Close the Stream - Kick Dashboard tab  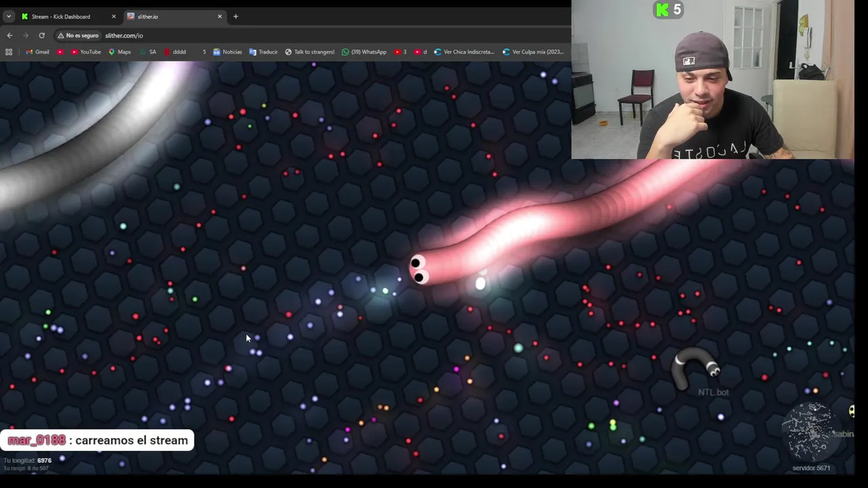pos(113,16)
